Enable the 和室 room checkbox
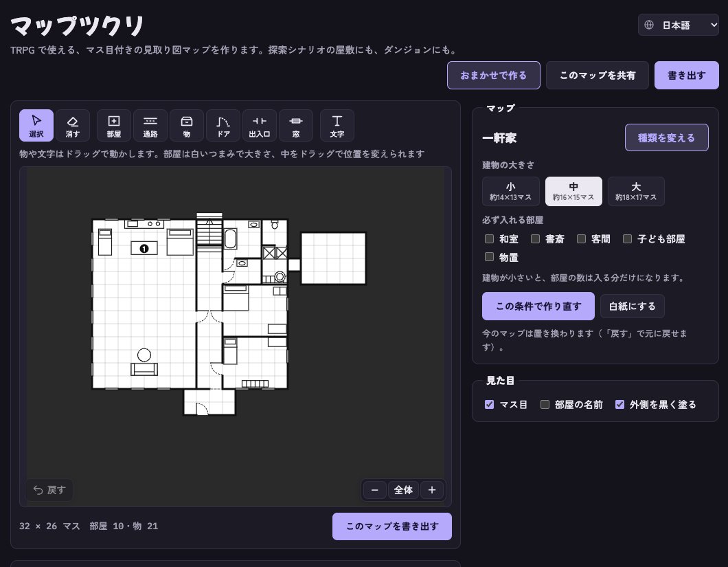728x567 pixels. coord(489,239)
